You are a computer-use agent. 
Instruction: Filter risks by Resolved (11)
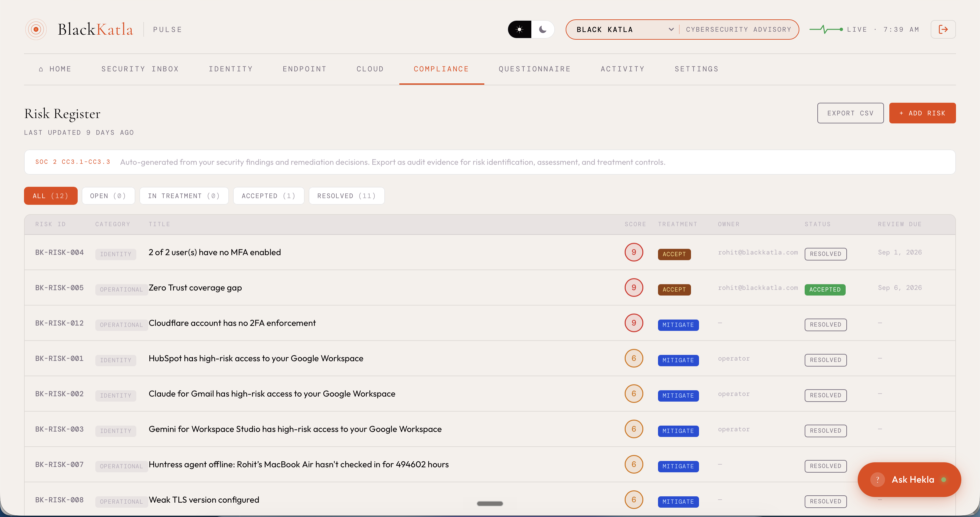[347, 196]
